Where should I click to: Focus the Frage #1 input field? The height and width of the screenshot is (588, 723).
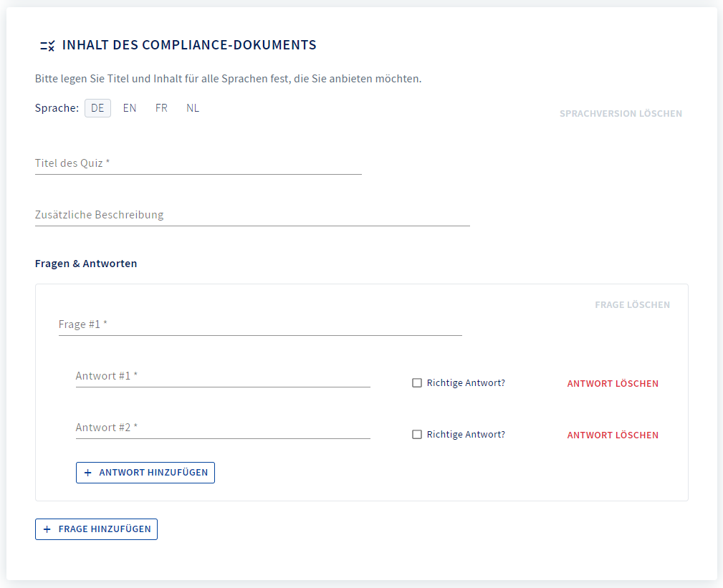click(260, 325)
